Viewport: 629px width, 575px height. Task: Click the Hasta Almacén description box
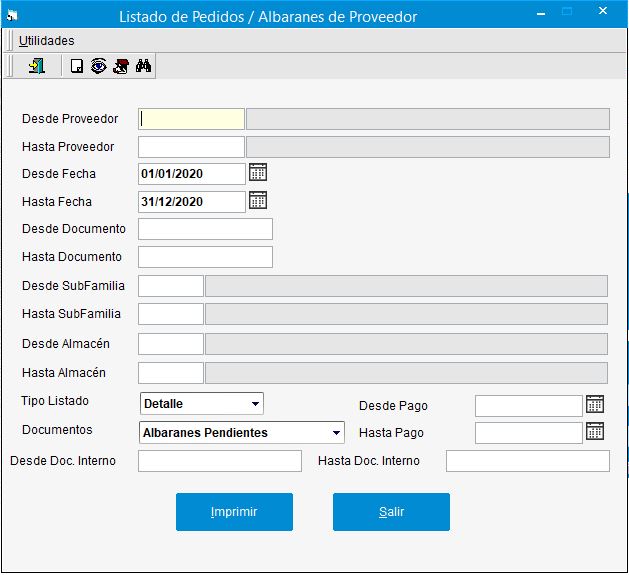(406, 373)
